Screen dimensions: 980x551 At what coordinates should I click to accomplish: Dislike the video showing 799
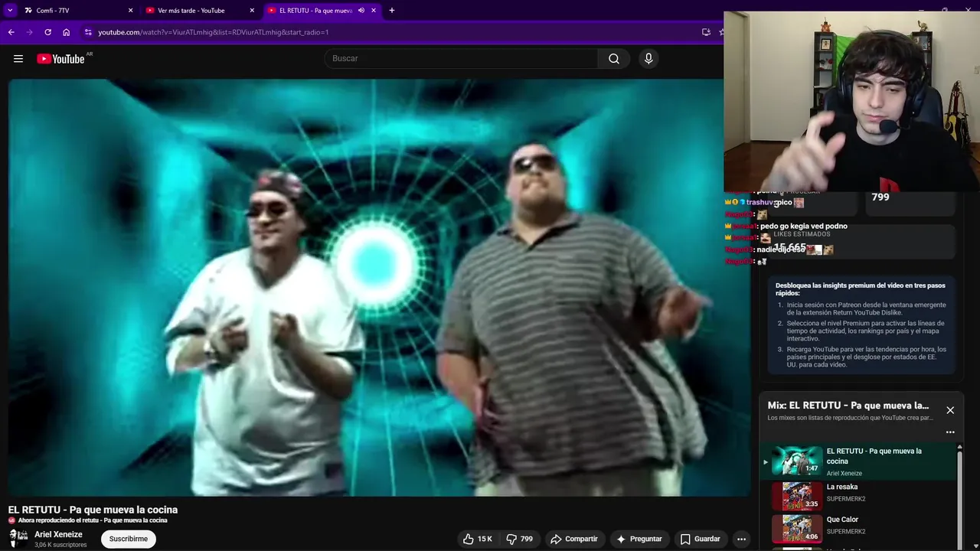pyautogui.click(x=519, y=539)
